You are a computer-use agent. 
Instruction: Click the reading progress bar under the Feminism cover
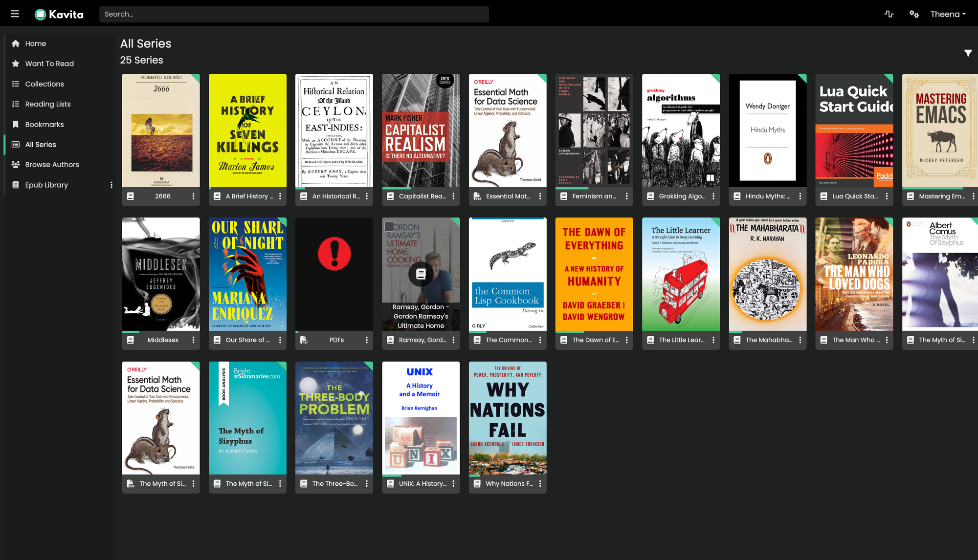pos(571,188)
